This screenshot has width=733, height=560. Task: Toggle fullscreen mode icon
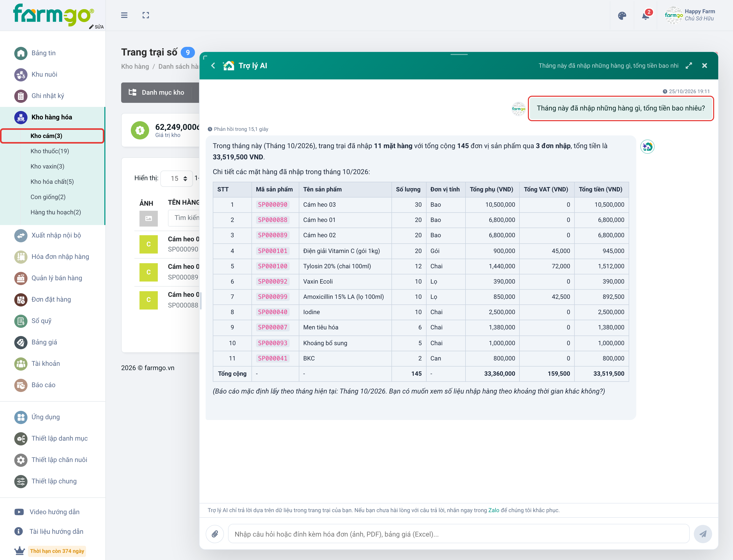[146, 15]
